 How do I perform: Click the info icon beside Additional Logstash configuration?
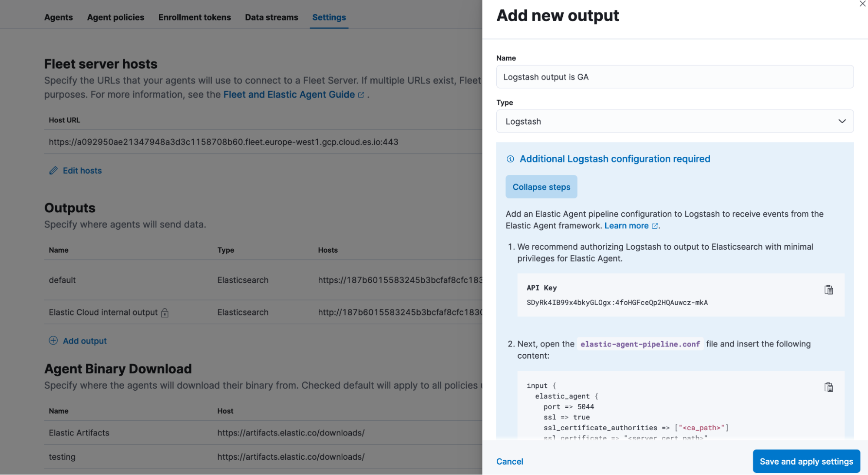510,159
